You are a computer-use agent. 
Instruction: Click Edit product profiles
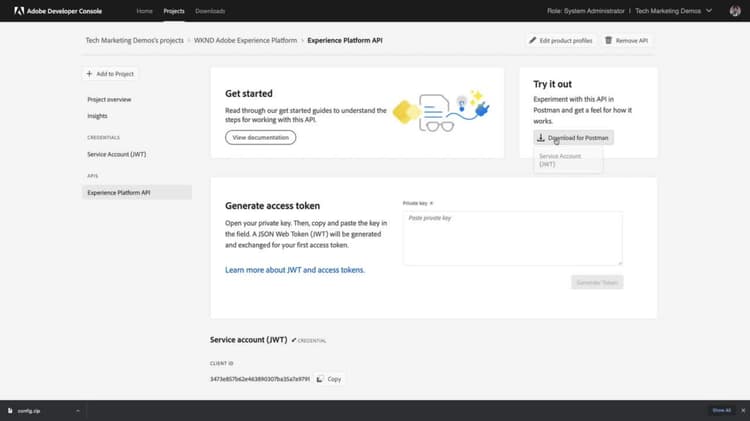point(561,41)
